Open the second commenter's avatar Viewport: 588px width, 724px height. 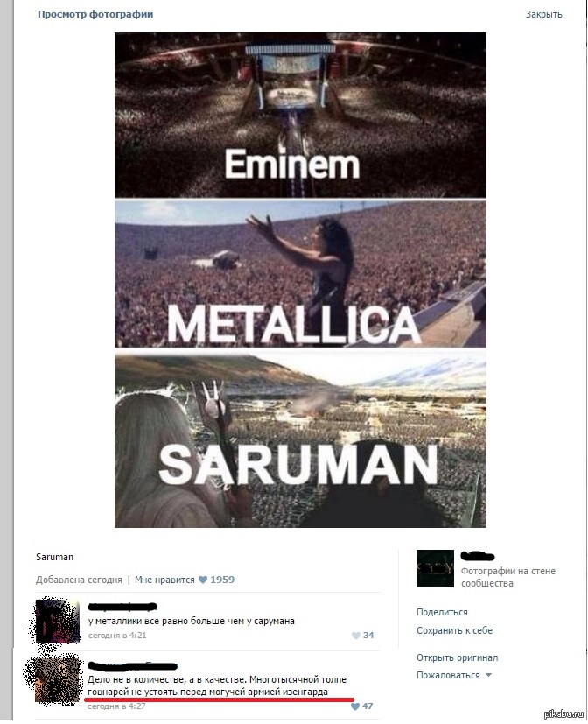click(52, 680)
